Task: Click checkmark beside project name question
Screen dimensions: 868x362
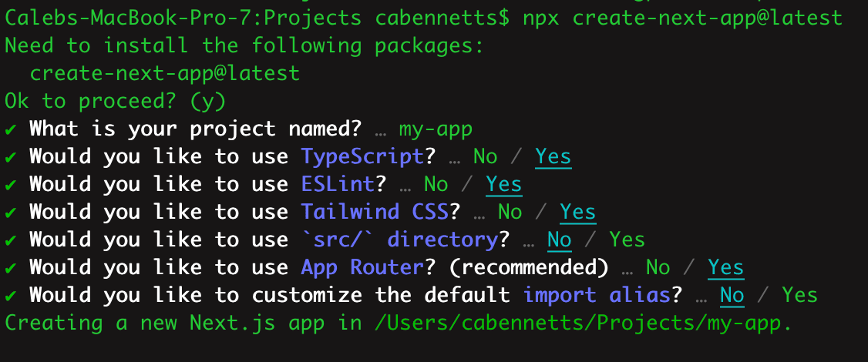Action: pos(11,129)
